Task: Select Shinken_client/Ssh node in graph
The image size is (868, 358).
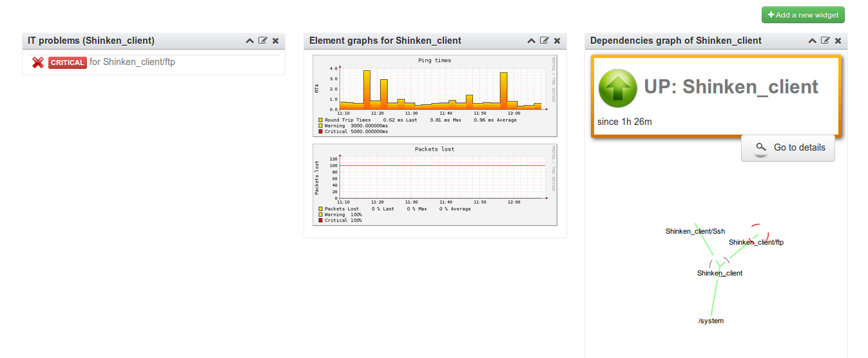Action: 695,231
